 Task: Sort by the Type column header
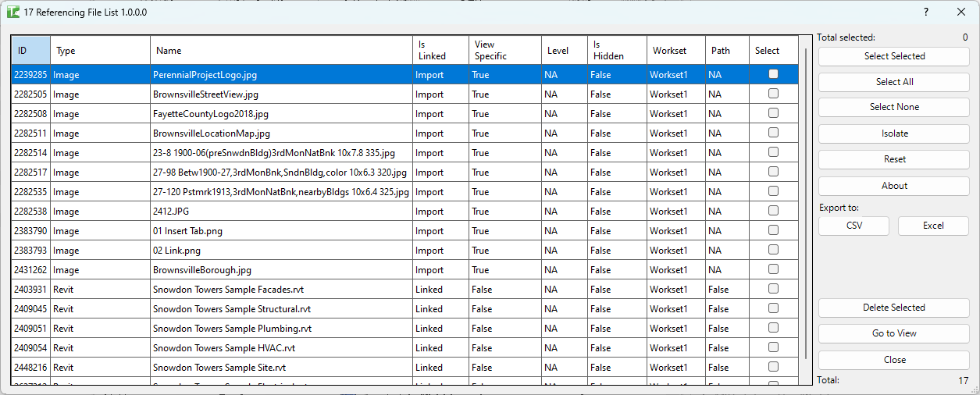point(101,50)
